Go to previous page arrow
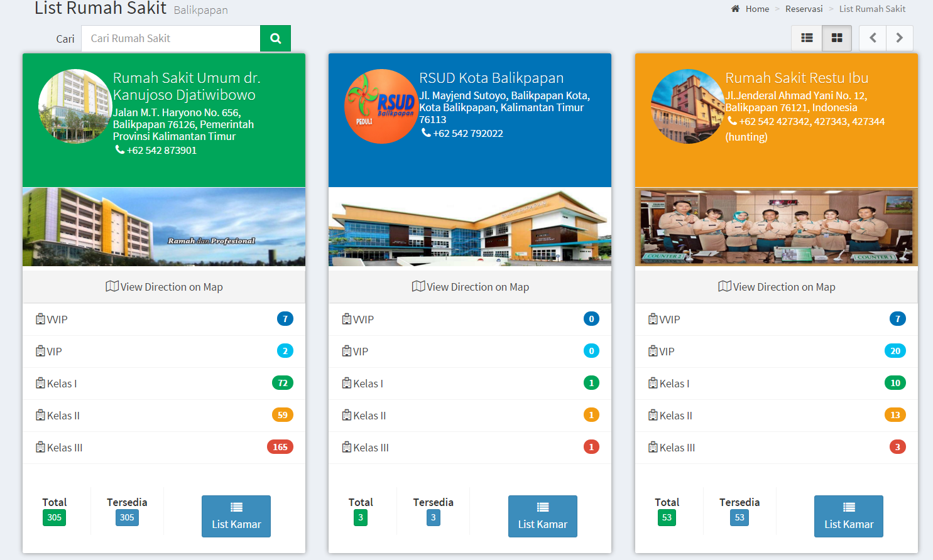This screenshot has height=560, width=933. point(873,38)
